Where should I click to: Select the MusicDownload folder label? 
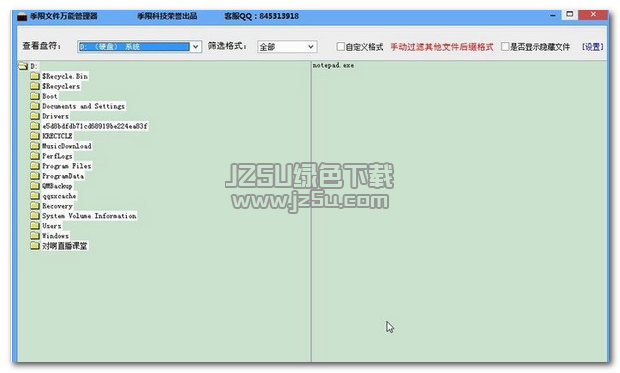tap(67, 146)
